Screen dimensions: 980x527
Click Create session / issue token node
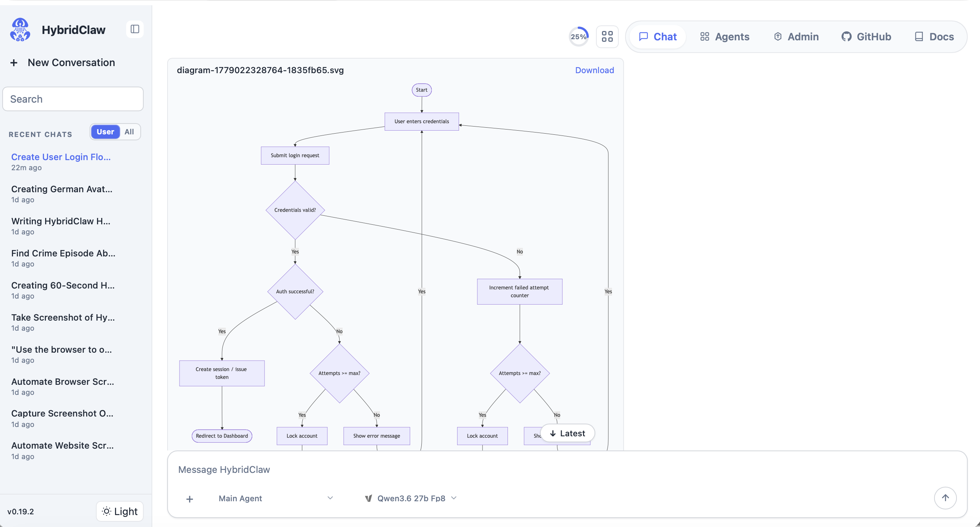click(x=222, y=373)
